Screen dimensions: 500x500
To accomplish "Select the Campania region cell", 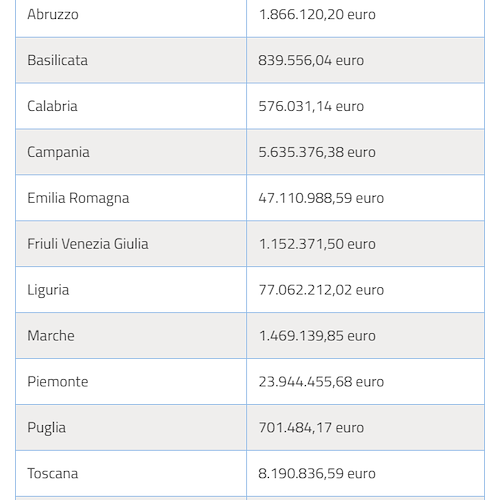I will click(x=131, y=152).
